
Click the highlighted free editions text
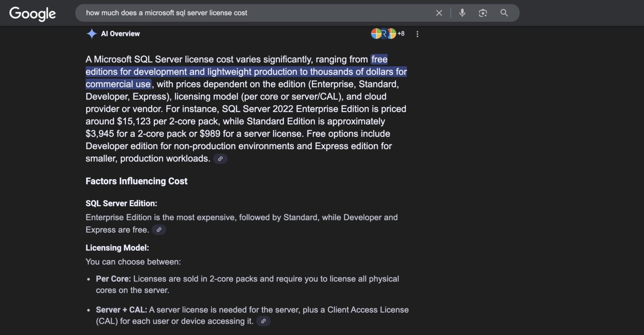coord(379,59)
